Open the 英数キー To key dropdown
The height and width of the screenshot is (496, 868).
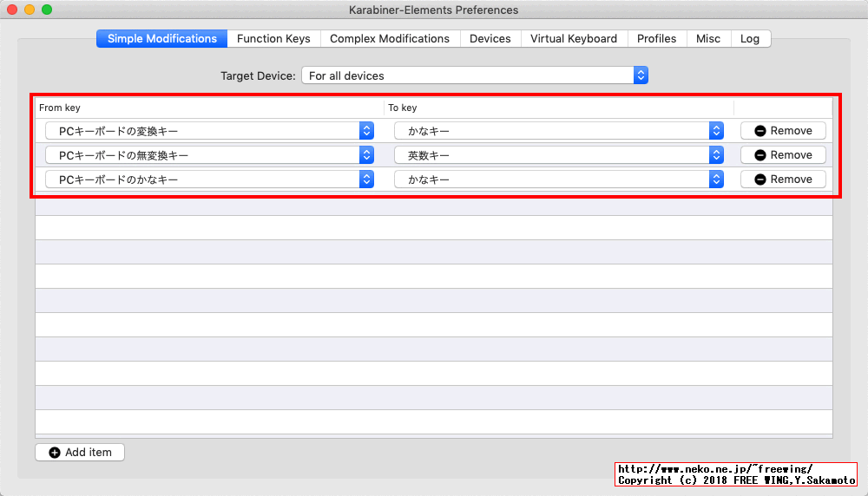[558, 155]
